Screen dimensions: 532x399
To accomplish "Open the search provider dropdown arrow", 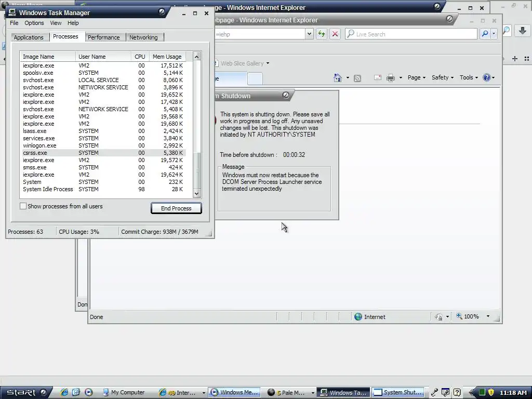I will [x=494, y=34].
